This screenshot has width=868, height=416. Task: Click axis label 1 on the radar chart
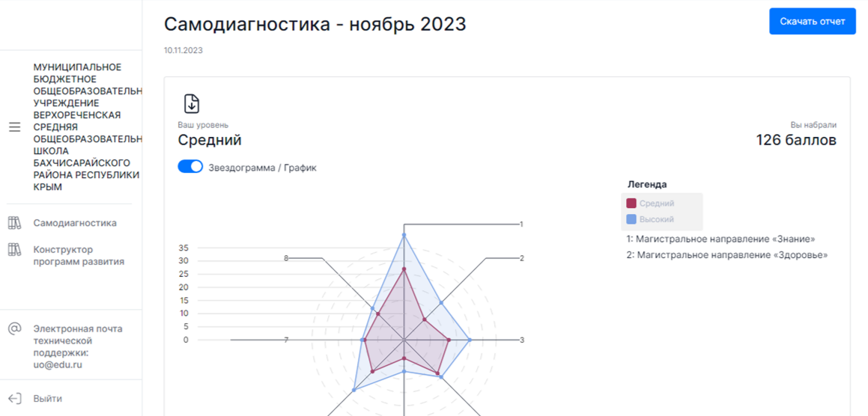[521, 224]
